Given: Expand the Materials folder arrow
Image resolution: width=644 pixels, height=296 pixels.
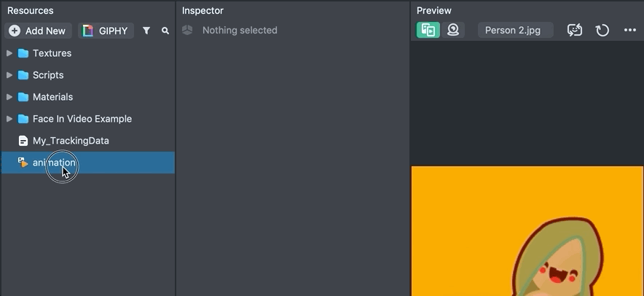Looking at the screenshot, I should click(9, 97).
